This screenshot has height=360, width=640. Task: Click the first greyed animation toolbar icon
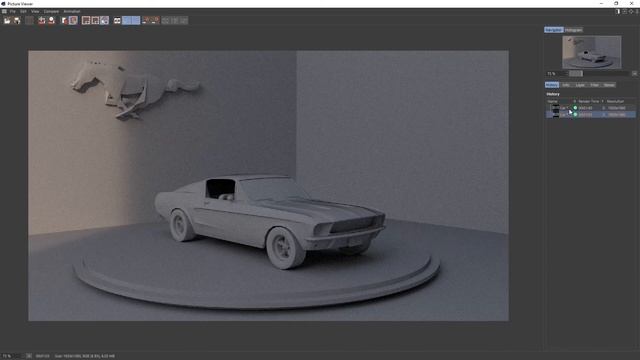[166, 20]
